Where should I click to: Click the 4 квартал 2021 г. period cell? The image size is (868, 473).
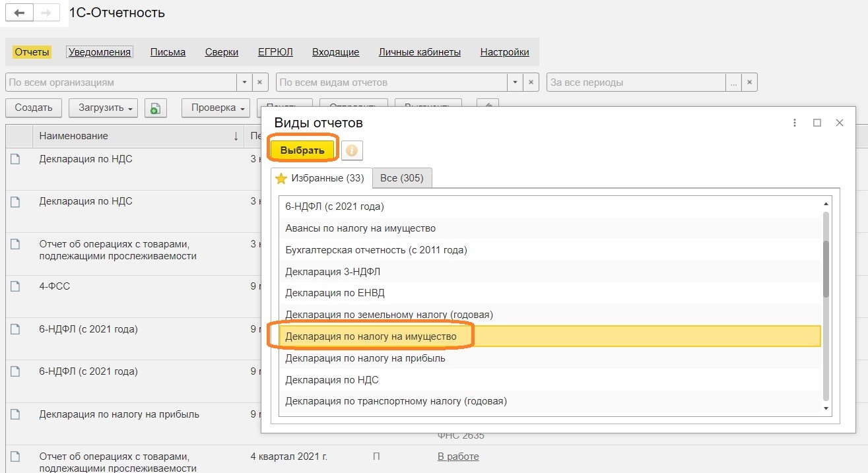(x=289, y=457)
